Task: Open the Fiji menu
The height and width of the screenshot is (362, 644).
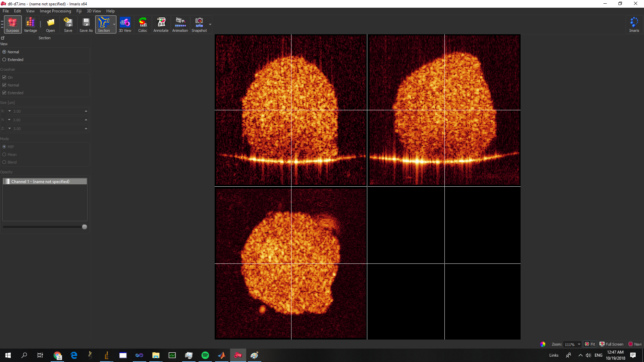Action: (x=79, y=11)
